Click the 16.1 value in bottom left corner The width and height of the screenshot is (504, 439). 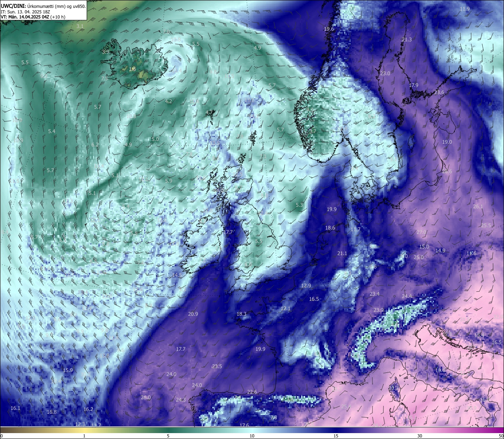pos(15,408)
